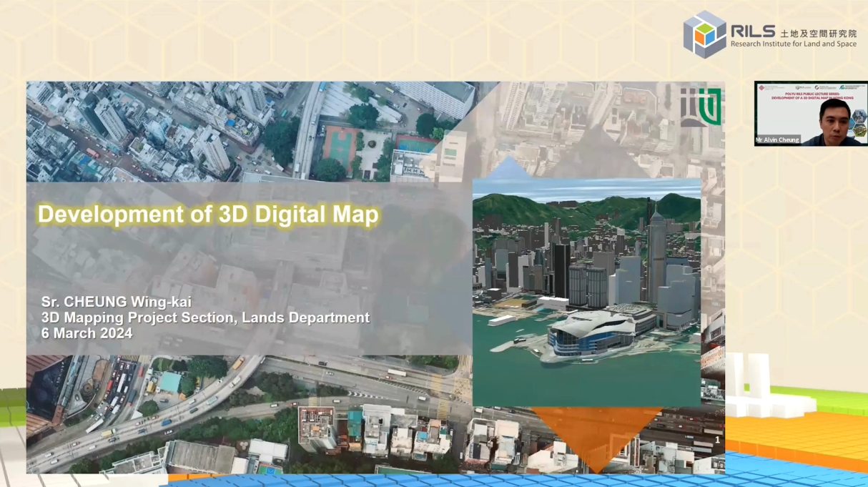Click the "Mr Alvin Cheung" name label
868x487 pixels.
coord(778,140)
